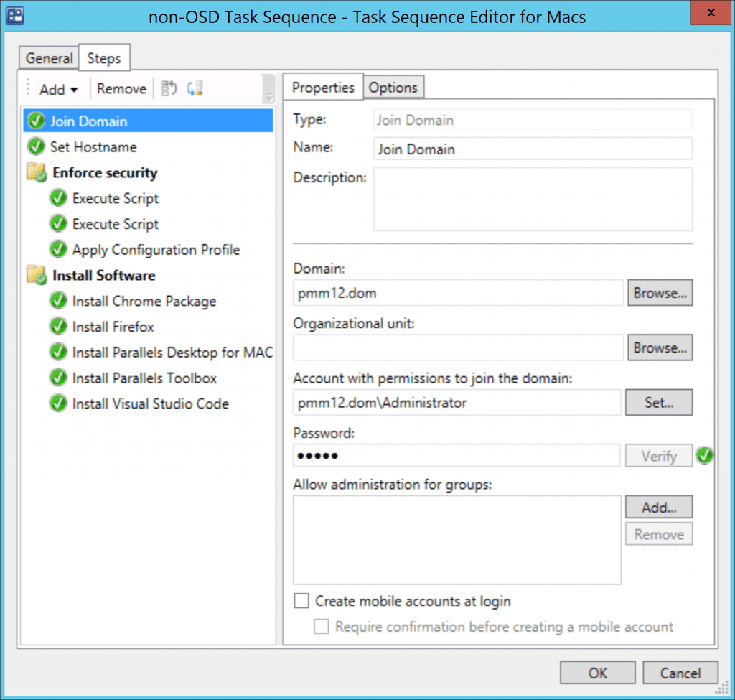Click Browse next to Organizational unit
The image size is (735, 700).
tap(660, 347)
